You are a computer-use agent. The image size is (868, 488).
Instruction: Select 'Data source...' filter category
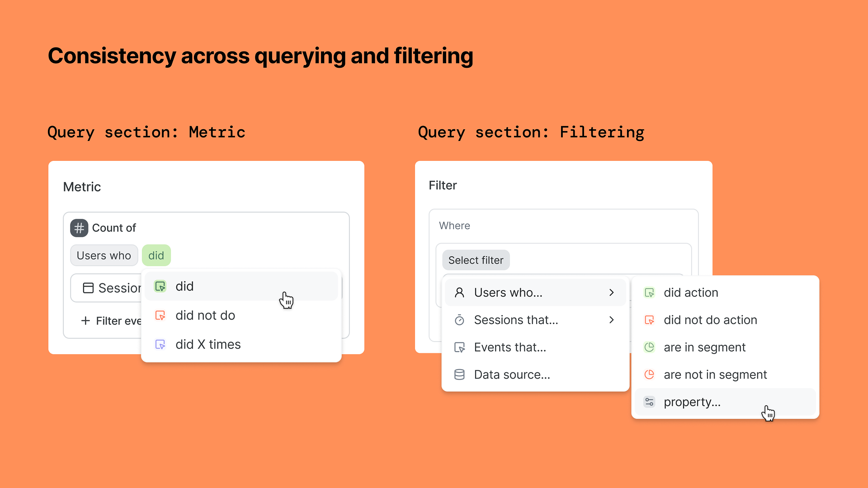pyautogui.click(x=535, y=375)
